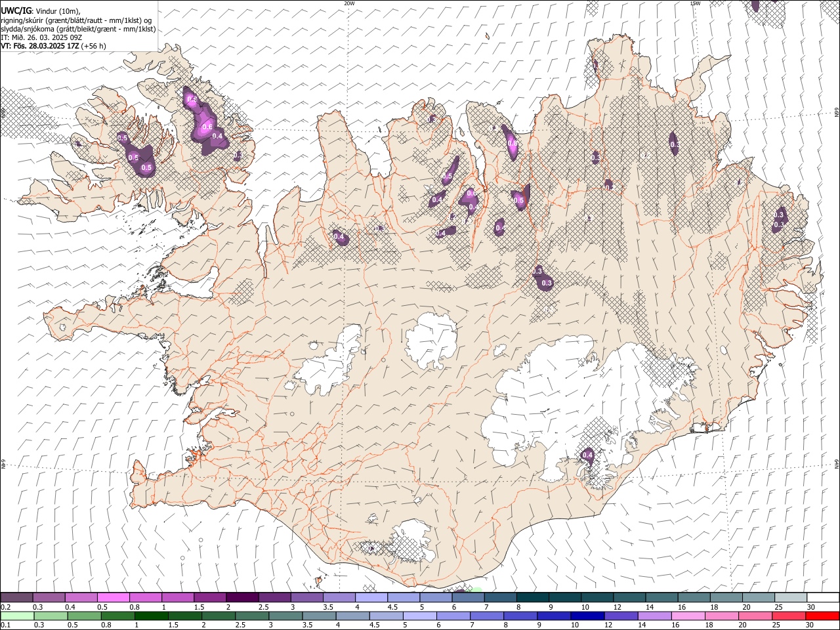Viewport: 840px width, 630px height.
Task: Pick the darkest purple swatch labelled 2 in the upper legend row
Action: point(242,598)
